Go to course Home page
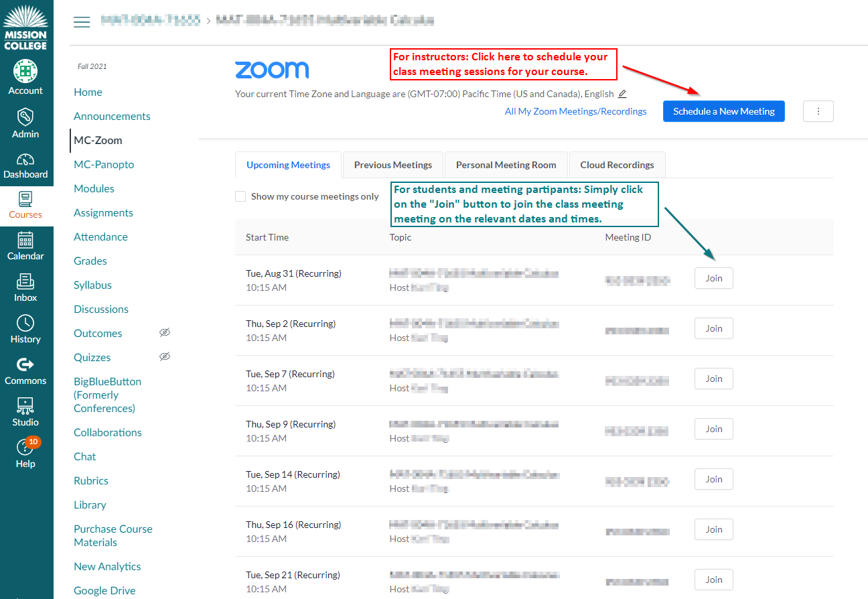 (88, 92)
